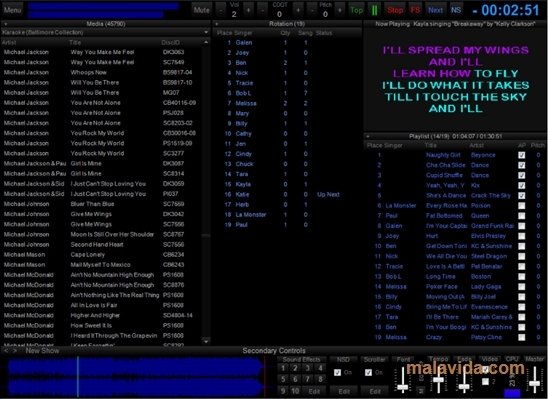
Task: Toggle the Video 2 checkbox
Action: (x=485, y=382)
